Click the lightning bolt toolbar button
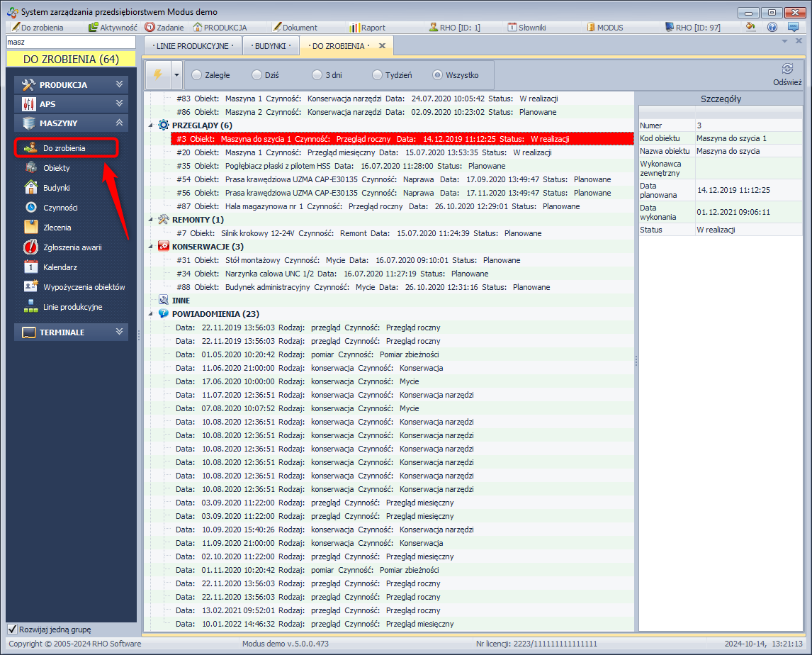This screenshot has height=655, width=812. (157, 74)
